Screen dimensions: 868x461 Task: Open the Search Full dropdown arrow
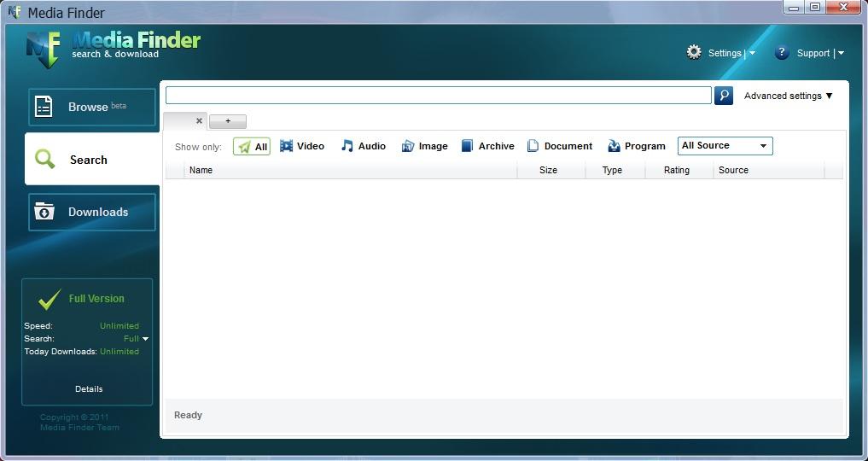[x=145, y=339]
